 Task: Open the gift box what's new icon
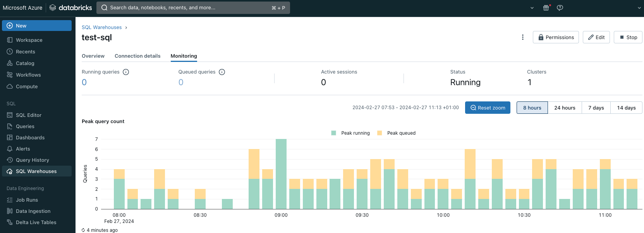coord(546,8)
